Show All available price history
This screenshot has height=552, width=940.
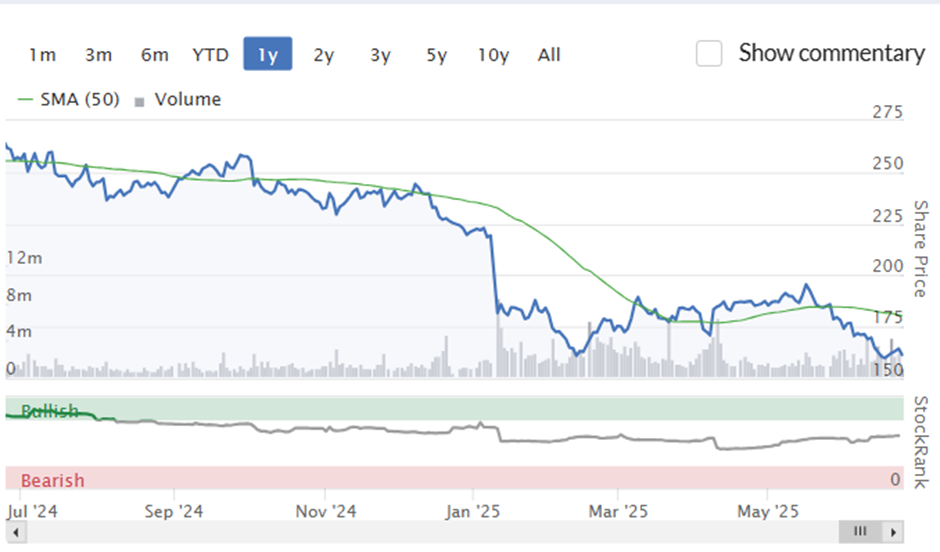(x=549, y=55)
